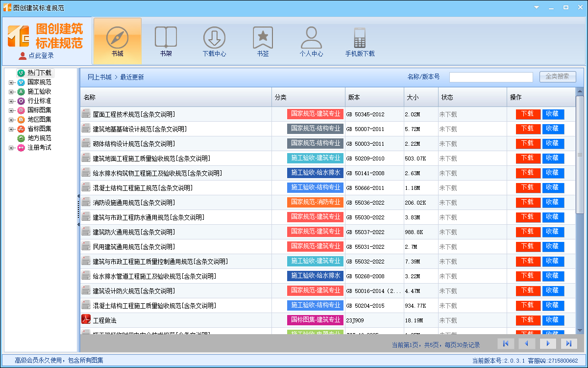588x368 pixels.
Task: Go to the last page arrow
Action: click(x=569, y=343)
